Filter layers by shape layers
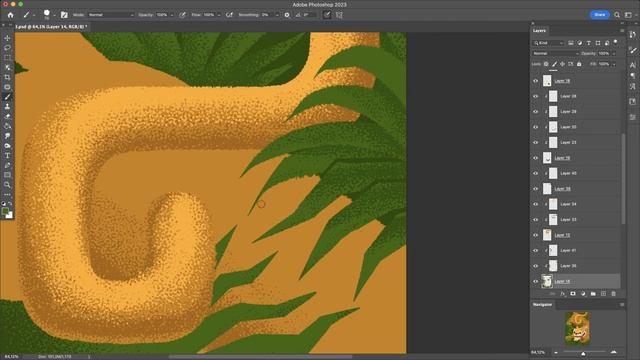 tap(598, 43)
